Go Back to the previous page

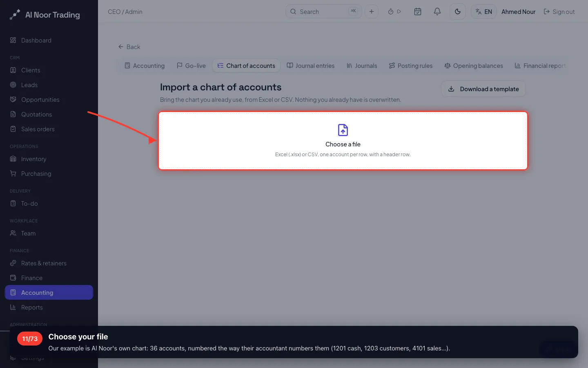(129, 47)
